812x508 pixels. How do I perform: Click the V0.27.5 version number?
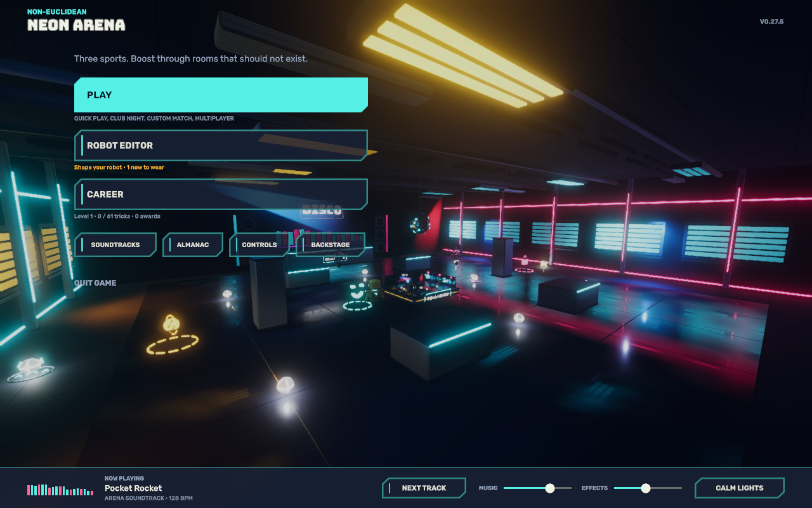coord(772,22)
